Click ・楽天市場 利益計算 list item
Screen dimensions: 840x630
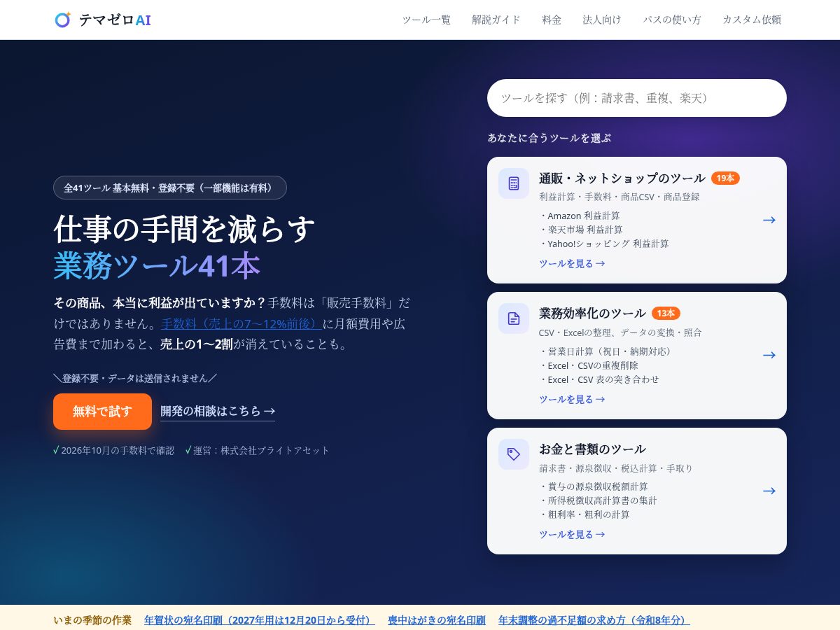point(581,230)
